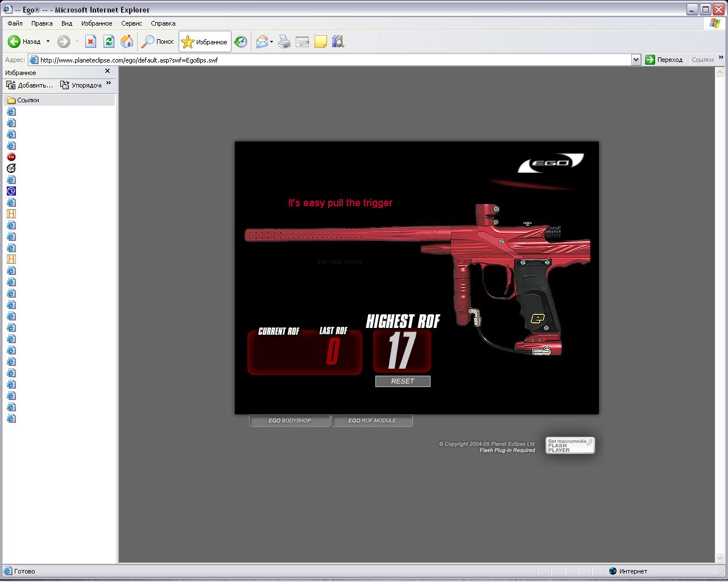Click the Stop loading icon

point(90,41)
